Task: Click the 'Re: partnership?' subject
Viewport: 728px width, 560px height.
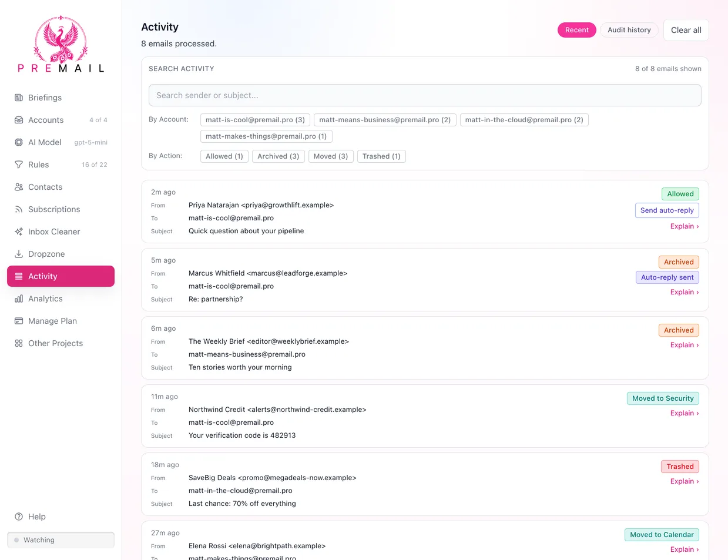Action: pos(216,299)
